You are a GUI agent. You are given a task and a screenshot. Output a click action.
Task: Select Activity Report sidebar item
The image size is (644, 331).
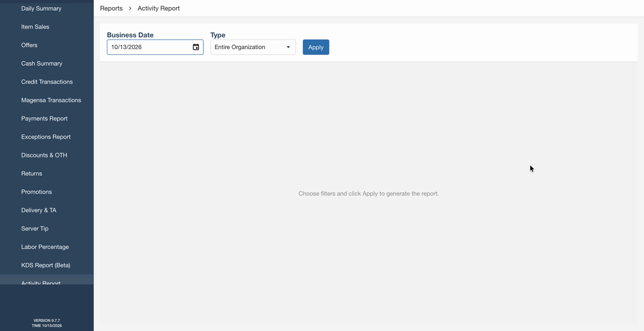(x=47, y=280)
